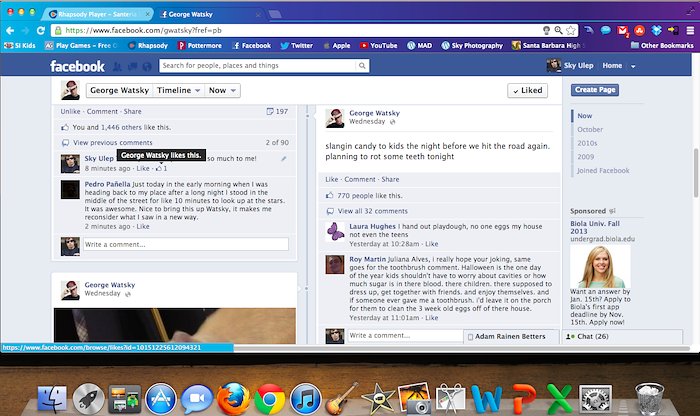Screen dimensions: 700x416
Task: Open the YouTube bookmark
Action: click(x=379, y=46)
